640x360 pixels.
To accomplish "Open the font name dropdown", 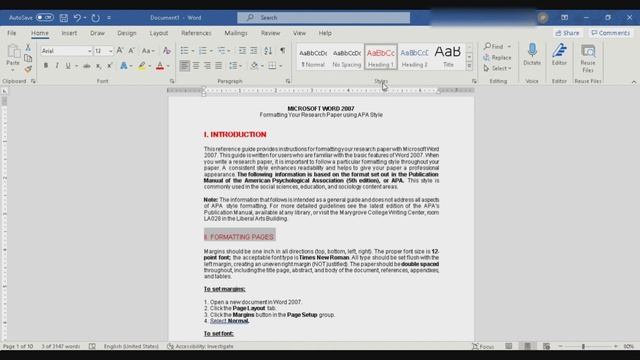I will click(x=89, y=51).
